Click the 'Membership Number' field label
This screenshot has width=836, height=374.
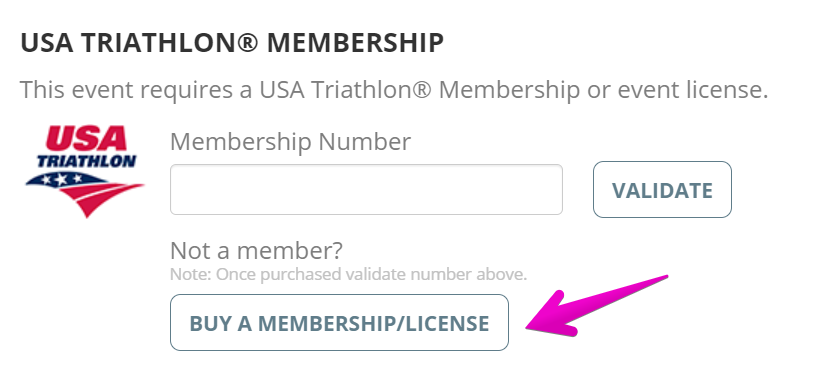coord(291,142)
